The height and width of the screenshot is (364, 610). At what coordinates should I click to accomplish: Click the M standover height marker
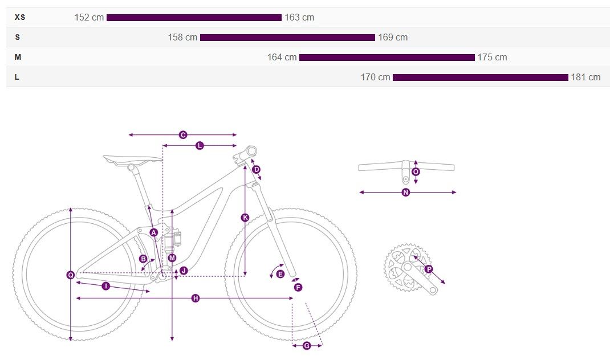coord(172,258)
